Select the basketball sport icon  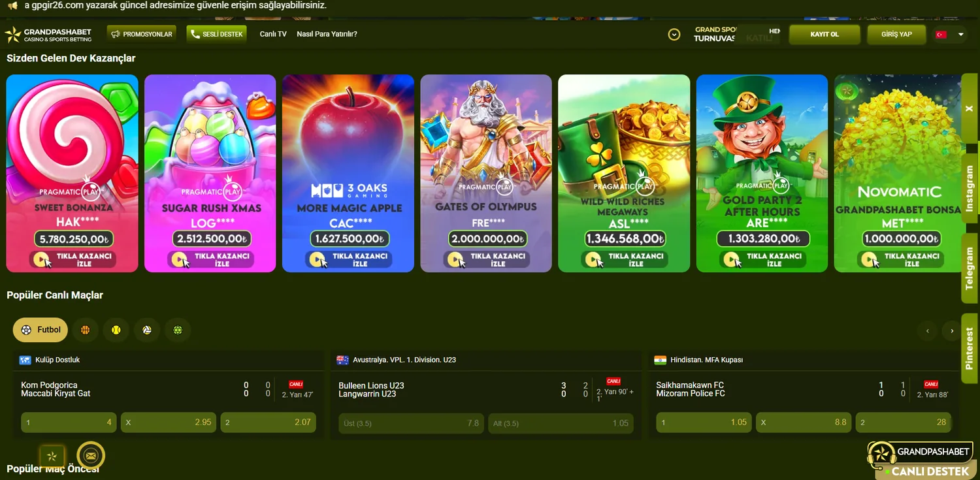85,330
